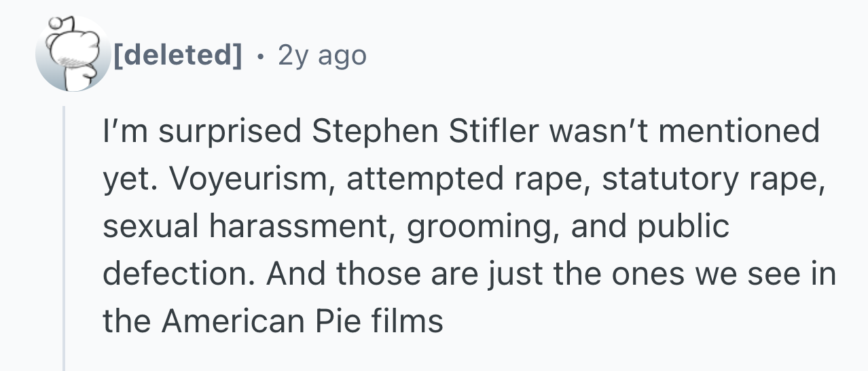Click the word "Voyeurism" in the comment
The height and width of the screenshot is (371, 868).
(246, 179)
